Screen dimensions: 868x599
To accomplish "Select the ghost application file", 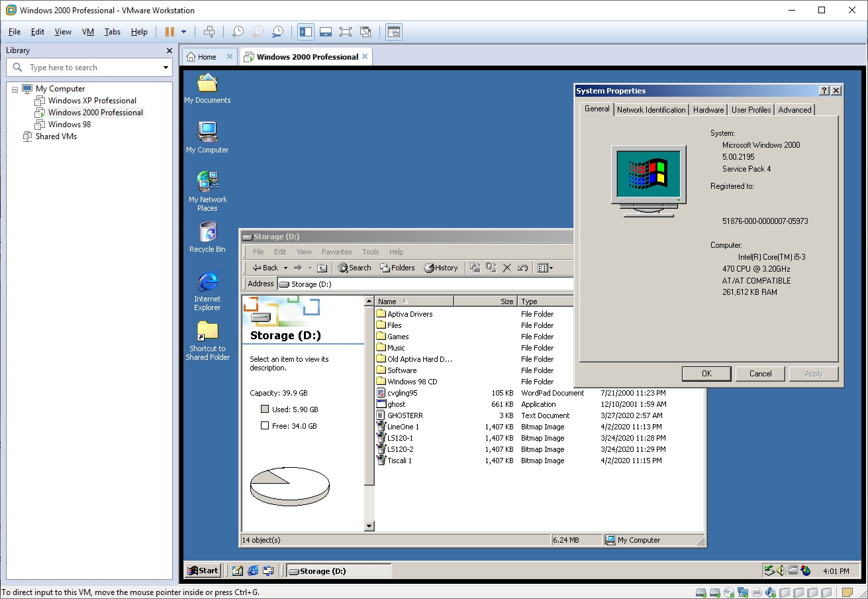I will click(391, 404).
